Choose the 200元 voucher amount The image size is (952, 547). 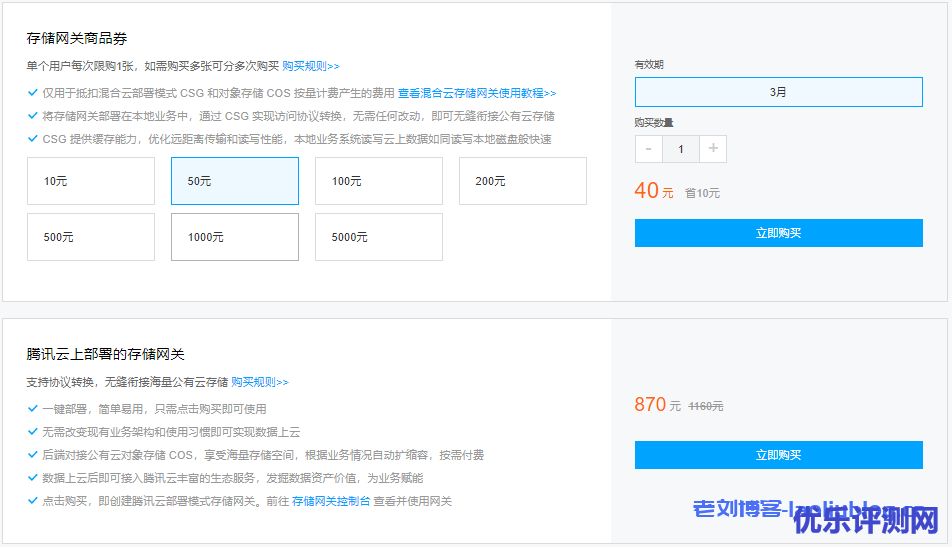pyautogui.click(x=522, y=181)
